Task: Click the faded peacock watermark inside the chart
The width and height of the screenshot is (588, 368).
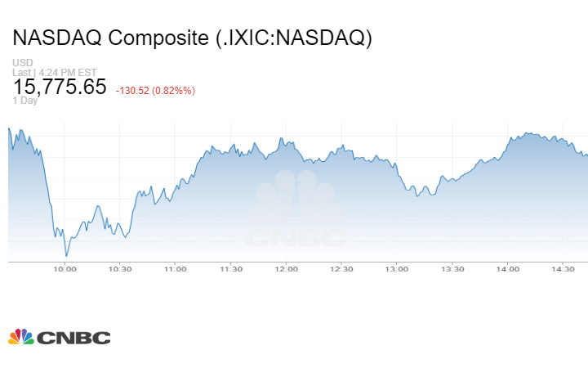Action: 297,200
